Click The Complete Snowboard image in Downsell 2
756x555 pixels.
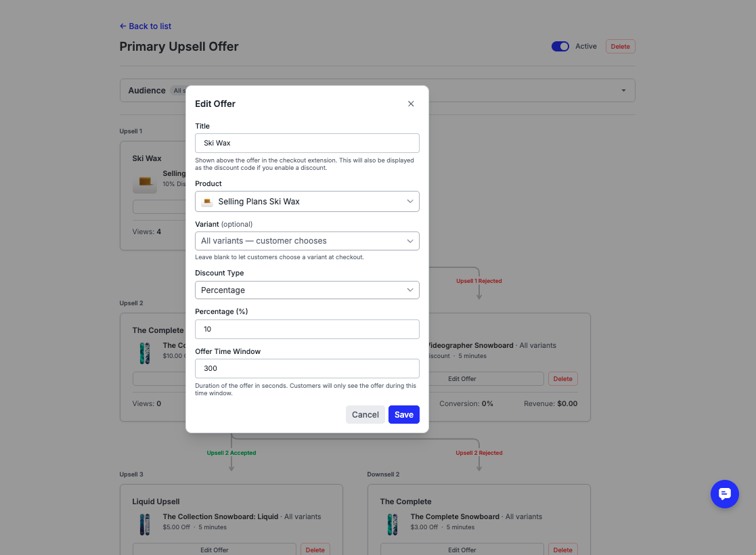pos(392,523)
